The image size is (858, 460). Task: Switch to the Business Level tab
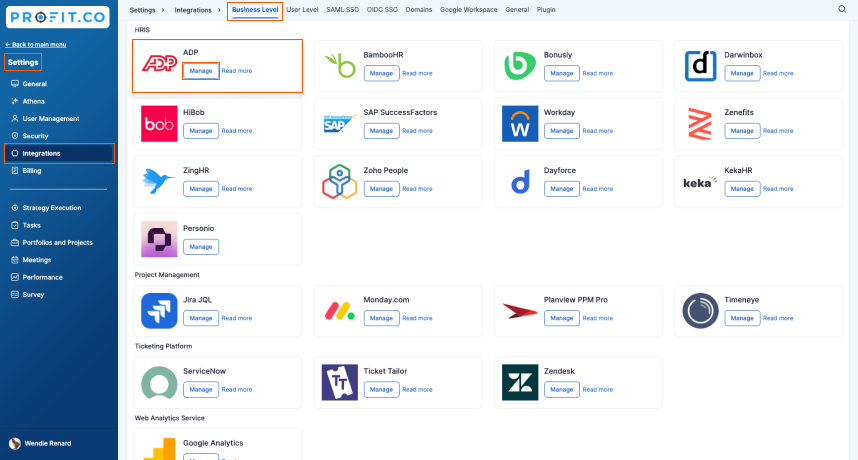tap(255, 10)
